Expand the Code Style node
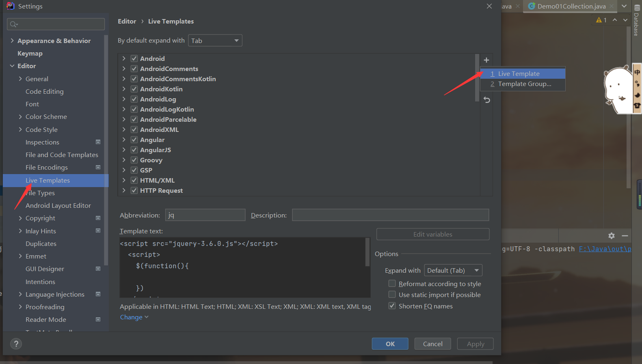642x364 pixels. (x=20, y=129)
